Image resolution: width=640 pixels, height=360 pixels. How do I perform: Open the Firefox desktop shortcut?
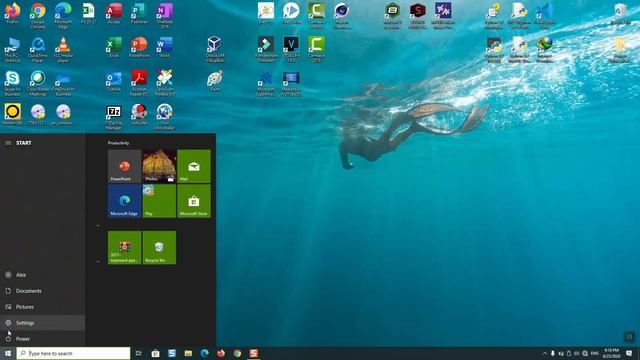pyautogui.click(x=12, y=13)
